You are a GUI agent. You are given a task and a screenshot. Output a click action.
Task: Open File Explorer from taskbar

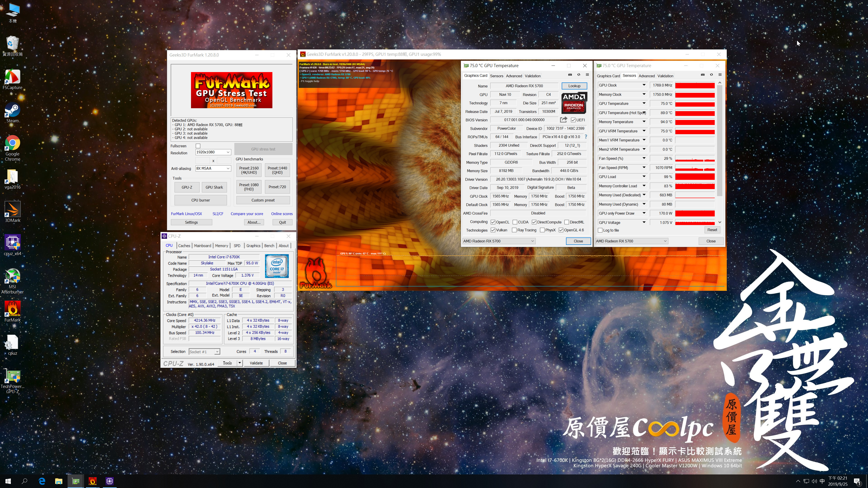[59, 481]
